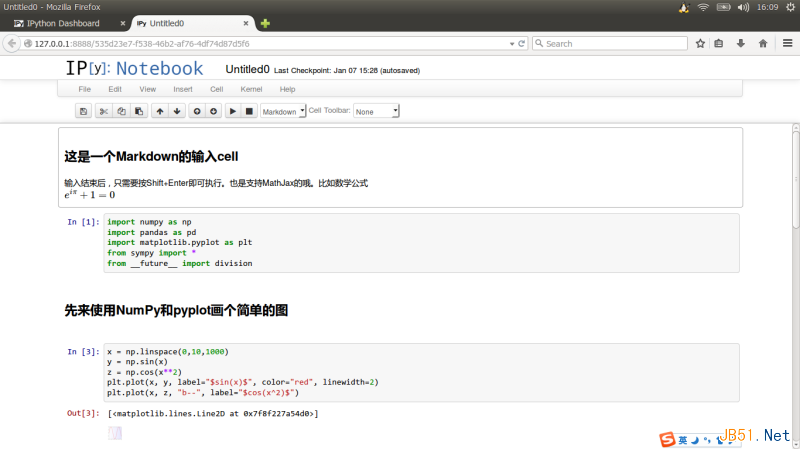
Task: Open a new tab with green plus
Action: pos(265,23)
